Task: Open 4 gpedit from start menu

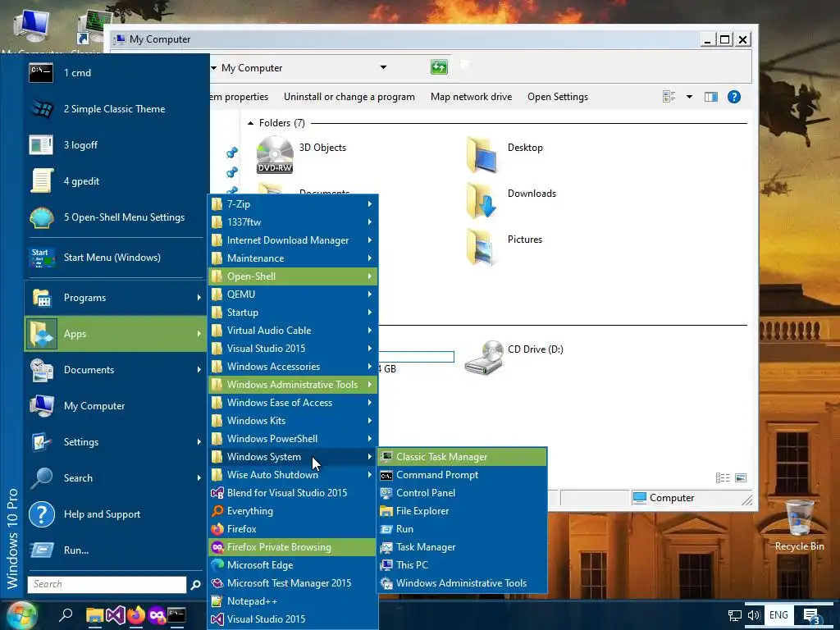Action: click(115, 181)
